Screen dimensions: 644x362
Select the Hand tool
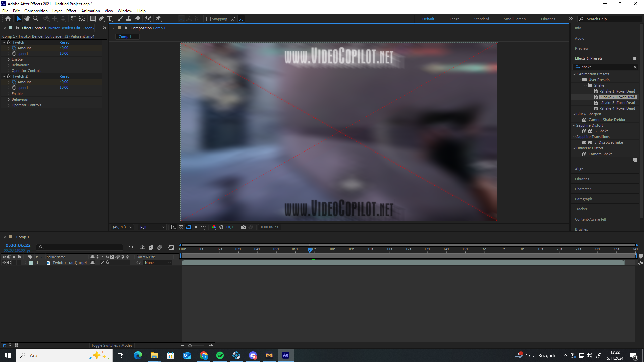27,19
